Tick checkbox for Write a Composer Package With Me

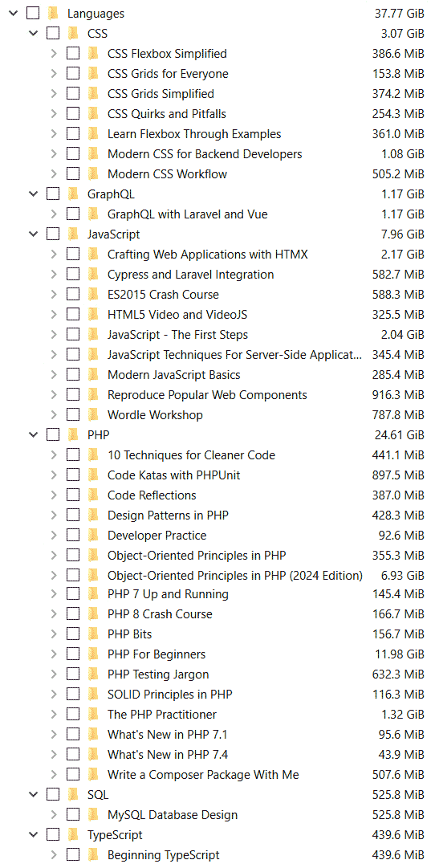pos(73,774)
